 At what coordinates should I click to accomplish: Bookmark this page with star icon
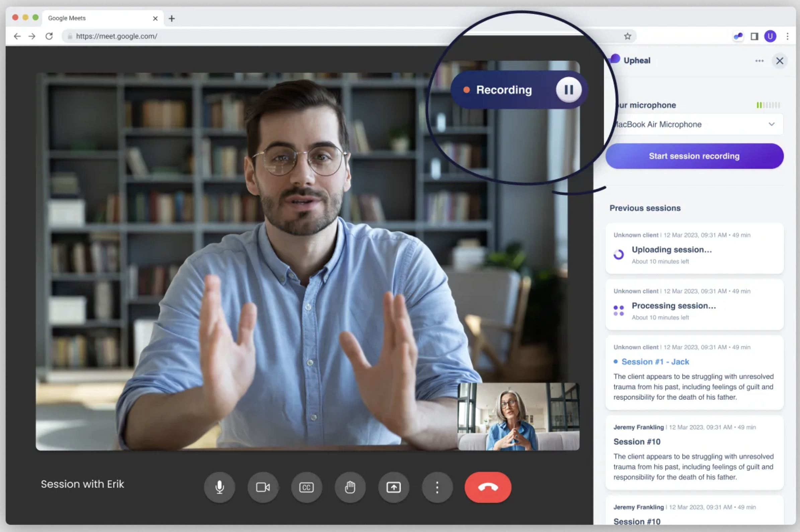(627, 36)
